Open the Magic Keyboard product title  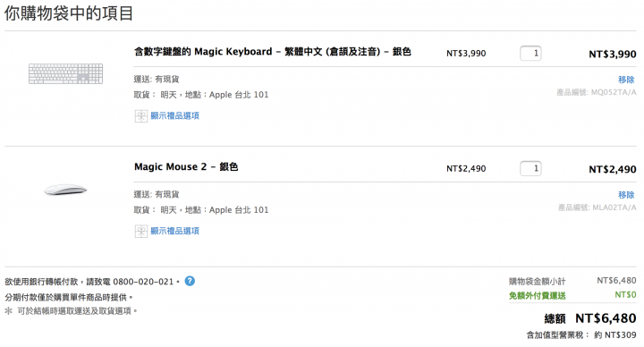pos(272,52)
